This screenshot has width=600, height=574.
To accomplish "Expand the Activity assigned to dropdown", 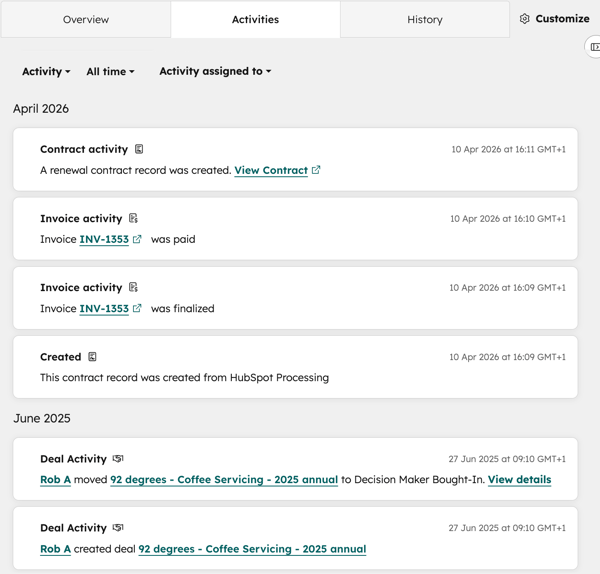I will (x=215, y=71).
